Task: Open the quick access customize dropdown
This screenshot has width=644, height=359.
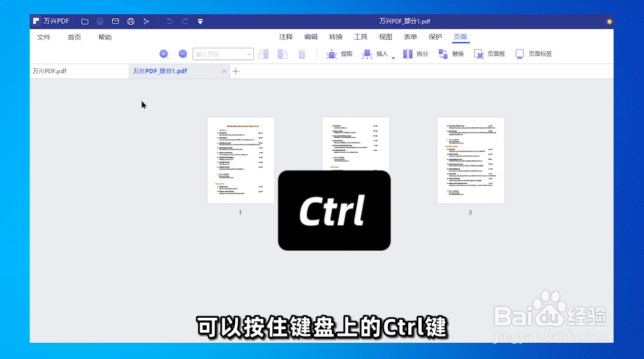Action: click(x=200, y=22)
